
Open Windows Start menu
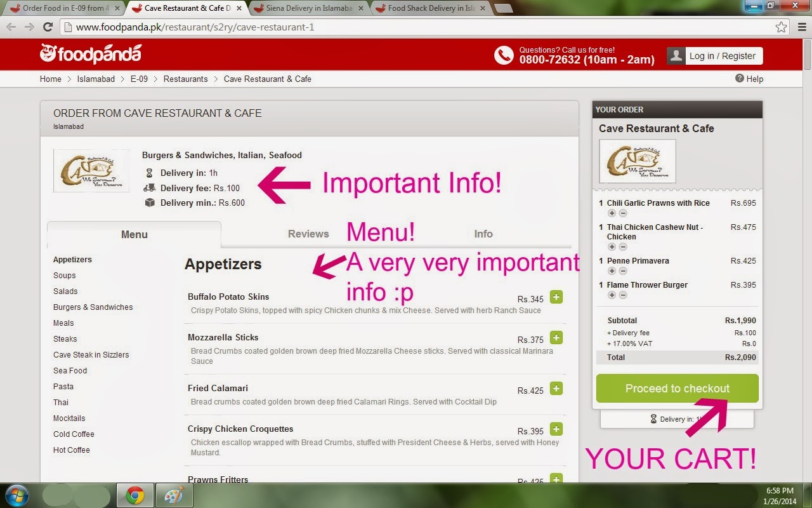17,495
